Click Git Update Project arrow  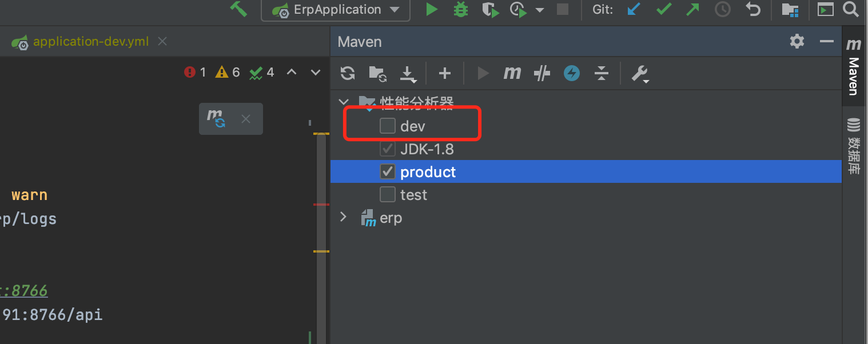(633, 10)
